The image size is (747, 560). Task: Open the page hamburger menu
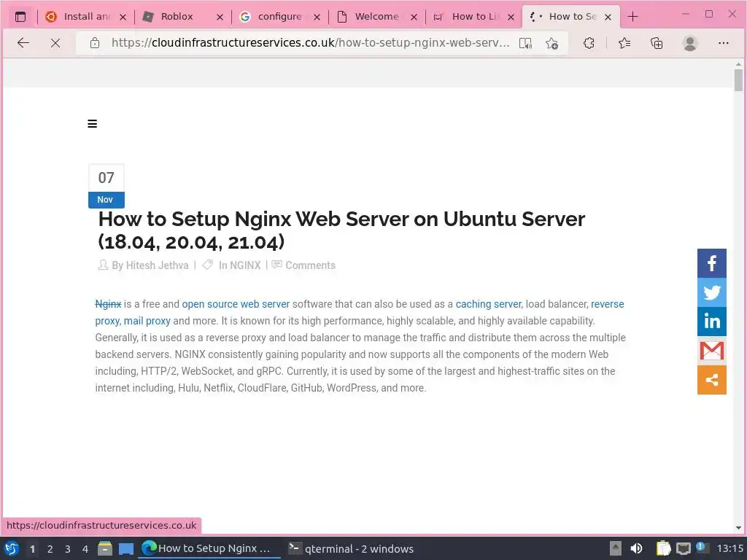coord(93,124)
